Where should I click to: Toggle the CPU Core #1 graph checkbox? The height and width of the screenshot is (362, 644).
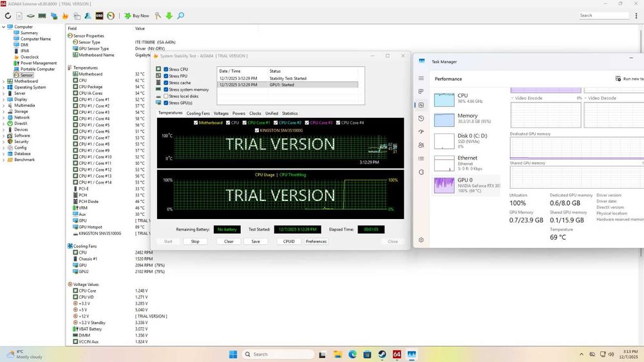point(244,122)
